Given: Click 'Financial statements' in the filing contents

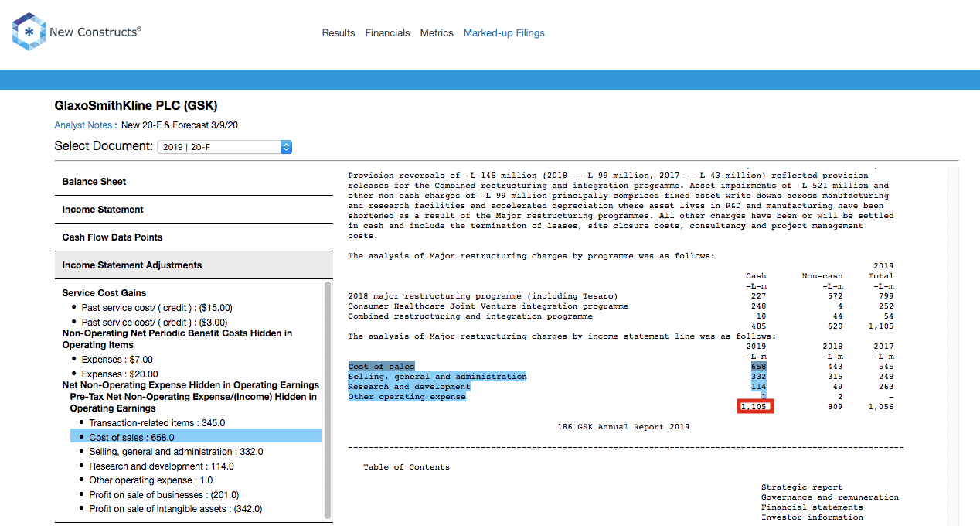Looking at the screenshot, I should tap(812, 507).
